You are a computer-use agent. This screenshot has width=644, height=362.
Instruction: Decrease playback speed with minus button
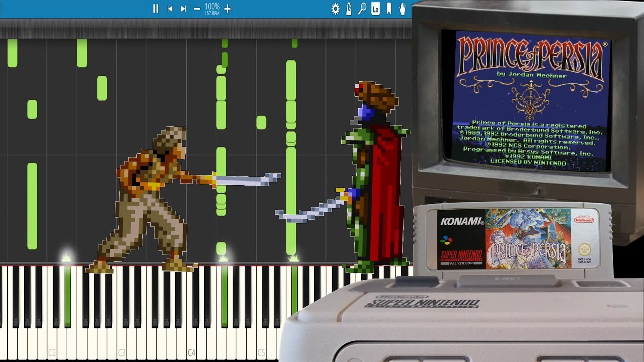[197, 9]
